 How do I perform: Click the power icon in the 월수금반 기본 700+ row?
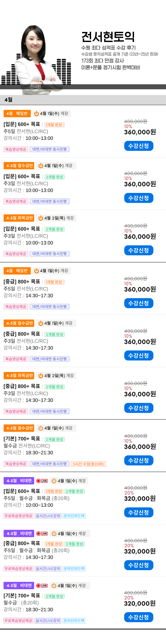[x=41, y=428]
